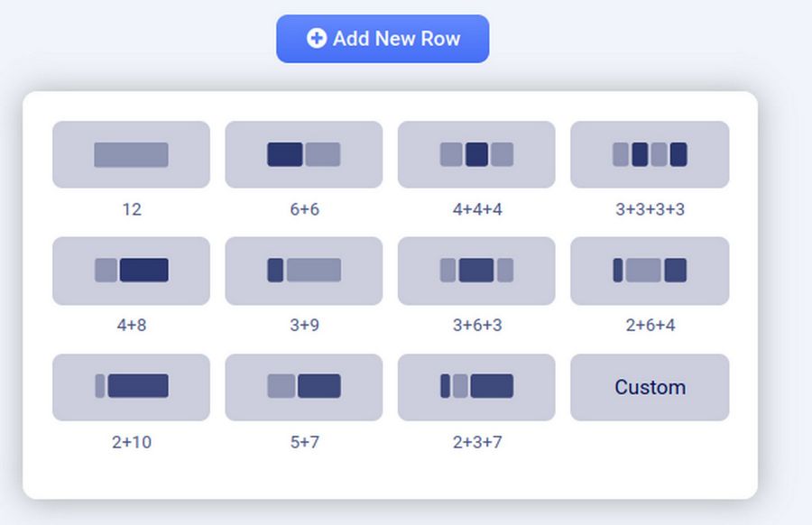Select the 3+3+3+3 four-column layout
Viewport: 812px width, 525px height.
650,154
